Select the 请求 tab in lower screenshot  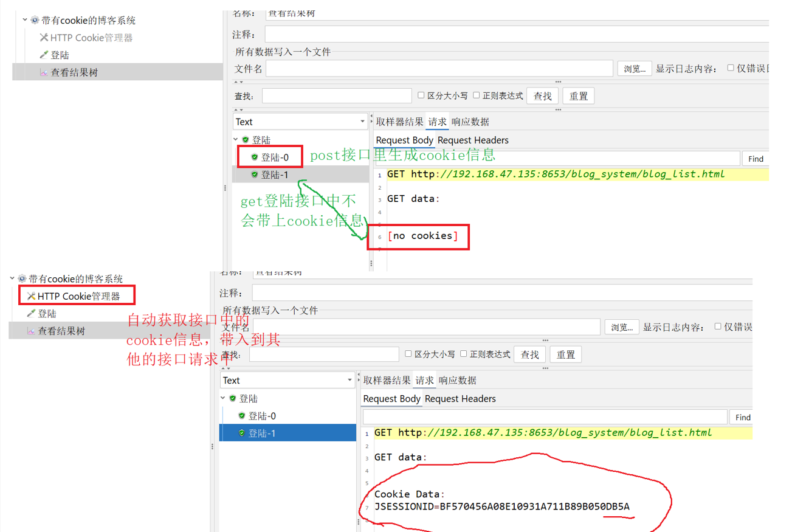pyautogui.click(x=424, y=380)
